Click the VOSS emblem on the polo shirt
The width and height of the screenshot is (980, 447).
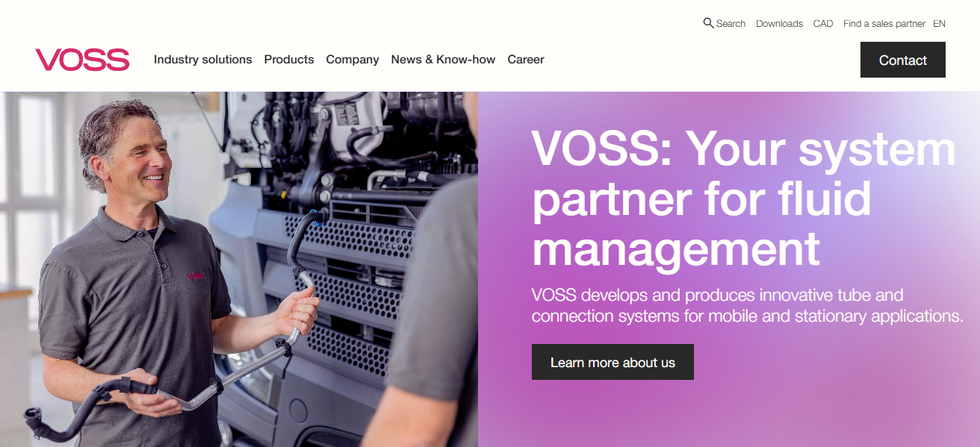point(195,275)
